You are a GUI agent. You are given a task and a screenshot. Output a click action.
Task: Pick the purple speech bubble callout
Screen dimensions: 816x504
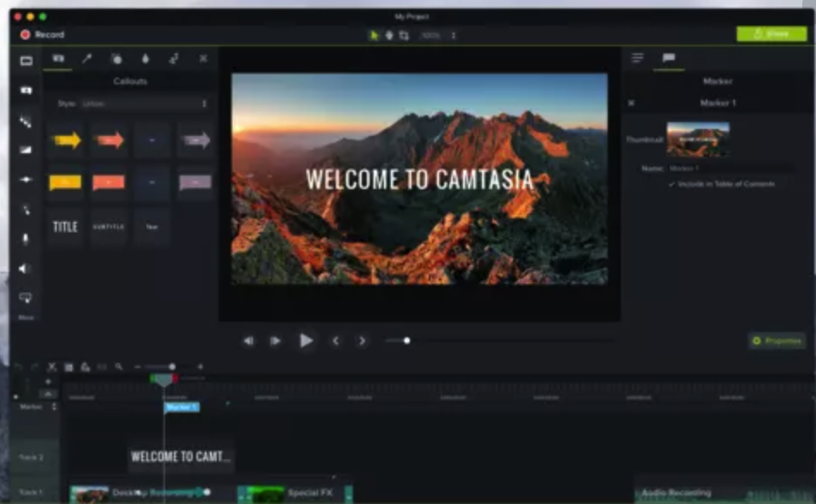195,182
